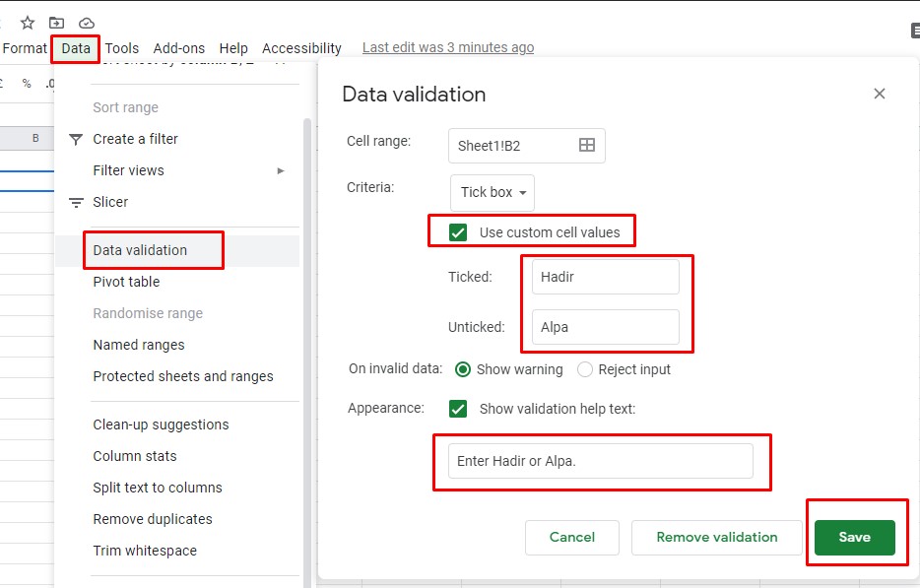Click the Slicer icon in the menu
920x588 pixels.
point(76,202)
